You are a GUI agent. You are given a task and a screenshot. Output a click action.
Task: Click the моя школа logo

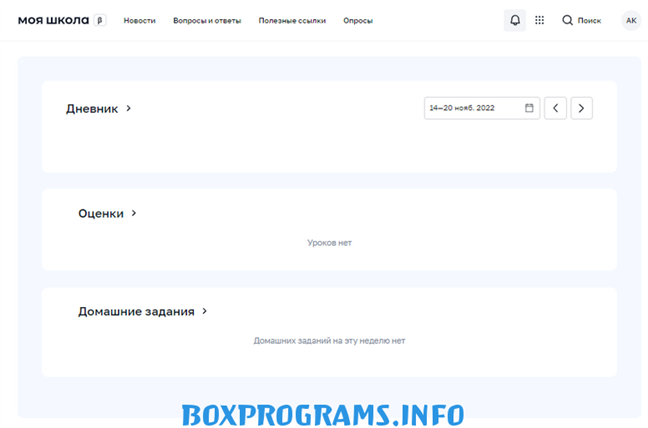(x=54, y=20)
